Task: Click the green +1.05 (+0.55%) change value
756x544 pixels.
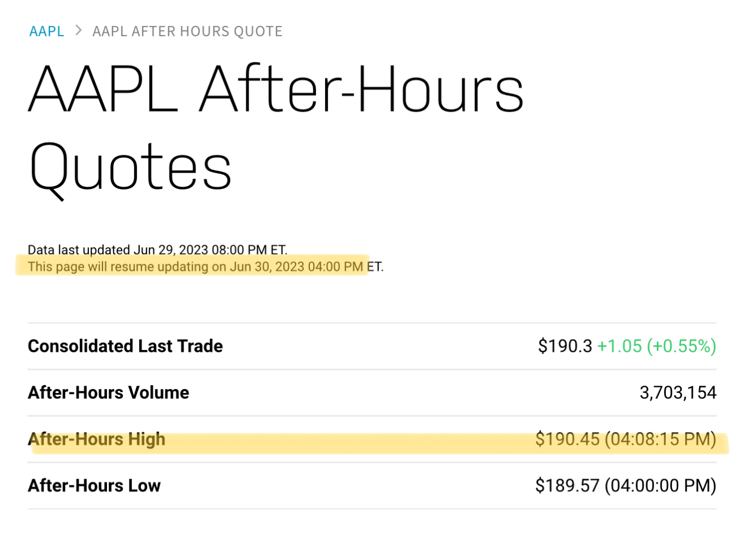Action: point(657,346)
